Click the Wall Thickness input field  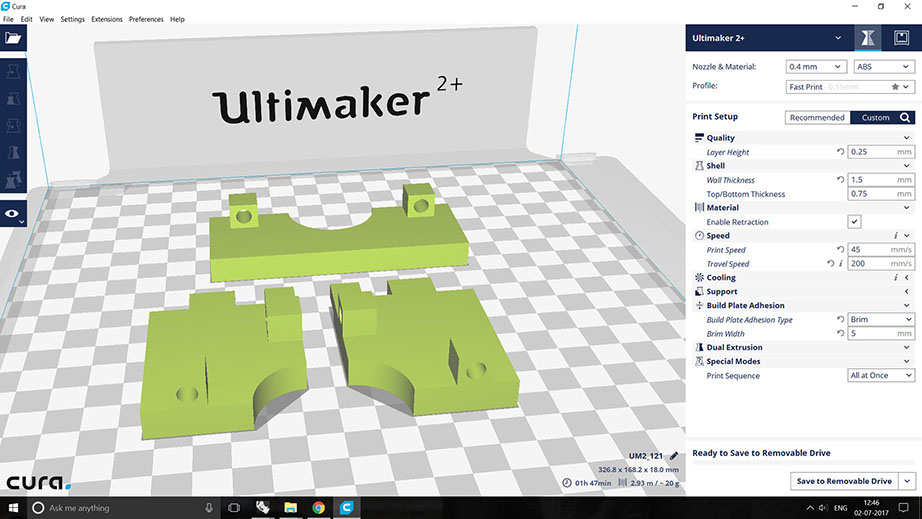click(881, 180)
